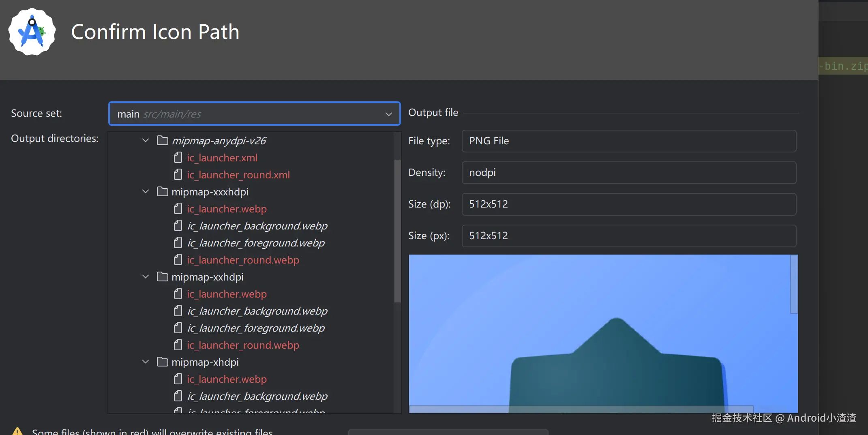Viewport: 868px width, 435px height.
Task: Collapse the mipmap-xxxhdpi folder chevron
Action: pyautogui.click(x=146, y=191)
